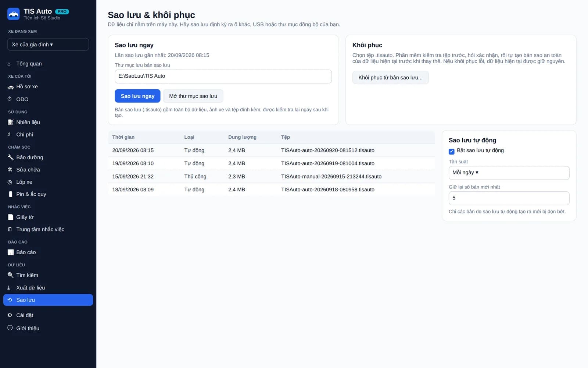Click the Sửa chữa tools icon
588x368 pixels.
(x=10, y=170)
